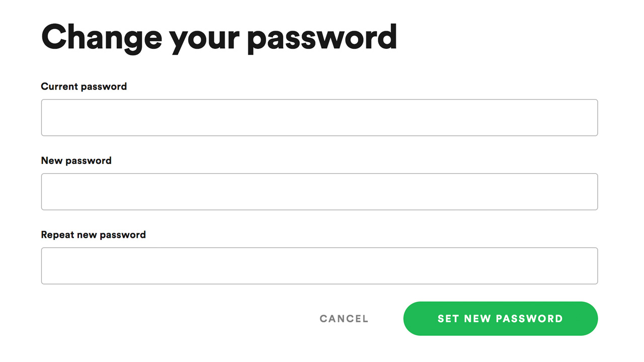The width and height of the screenshot is (644, 362).
Task: Click the "Repeat new password" label
Action: pyautogui.click(x=94, y=235)
